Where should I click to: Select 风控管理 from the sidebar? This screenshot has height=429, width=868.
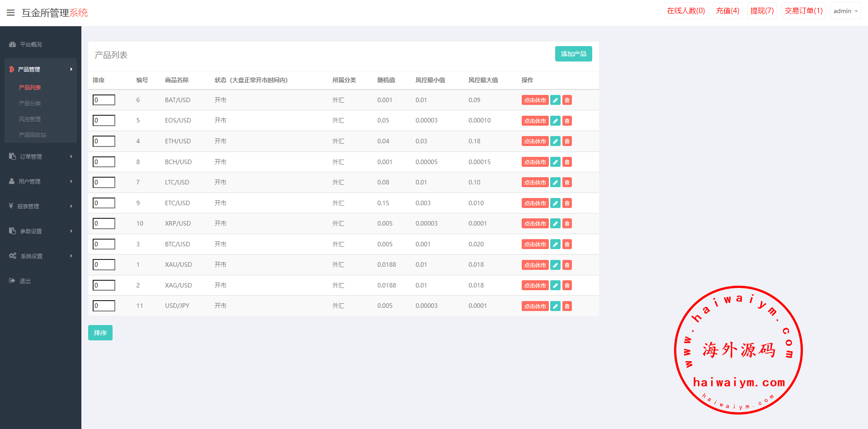click(30, 119)
